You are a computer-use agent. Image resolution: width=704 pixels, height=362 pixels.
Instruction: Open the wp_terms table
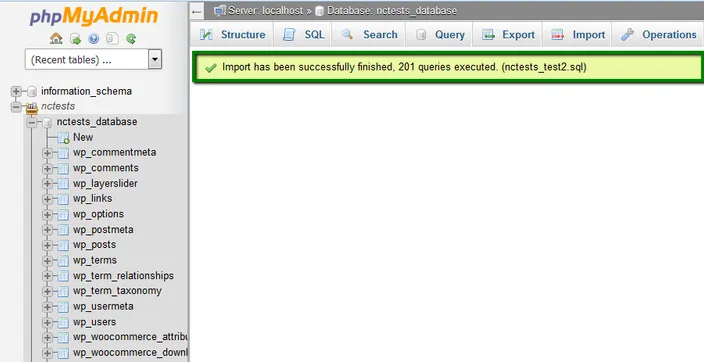pos(95,260)
